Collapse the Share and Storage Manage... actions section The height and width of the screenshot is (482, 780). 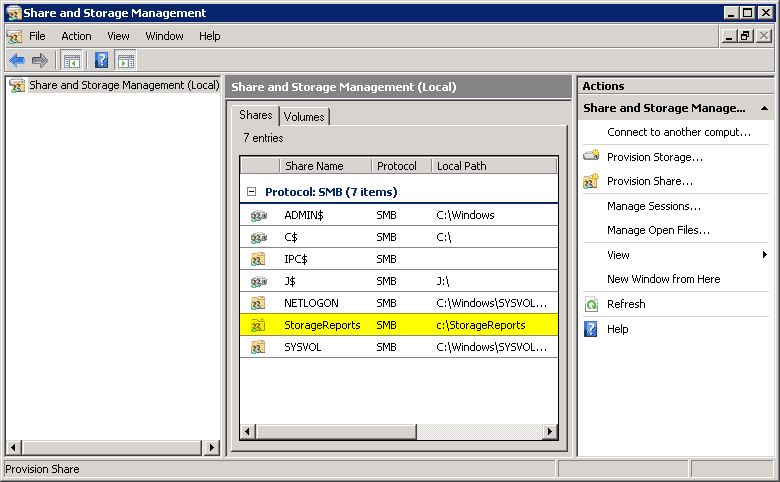(x=764, y=108)
